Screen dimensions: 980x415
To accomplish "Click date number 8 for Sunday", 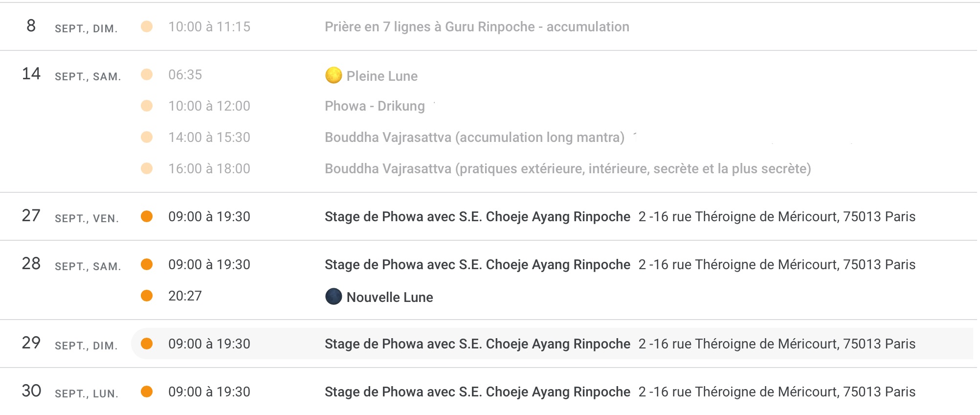I will click(31, 25).
